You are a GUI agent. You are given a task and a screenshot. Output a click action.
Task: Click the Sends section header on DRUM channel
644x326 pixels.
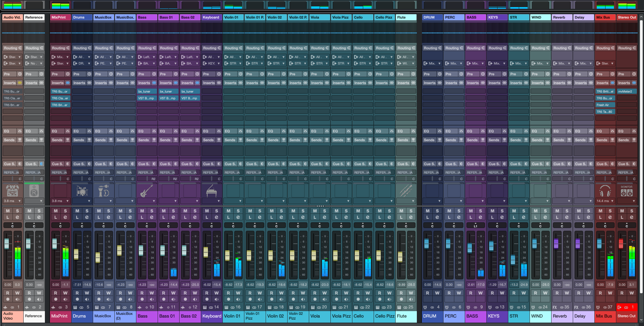tap(429, 140)
